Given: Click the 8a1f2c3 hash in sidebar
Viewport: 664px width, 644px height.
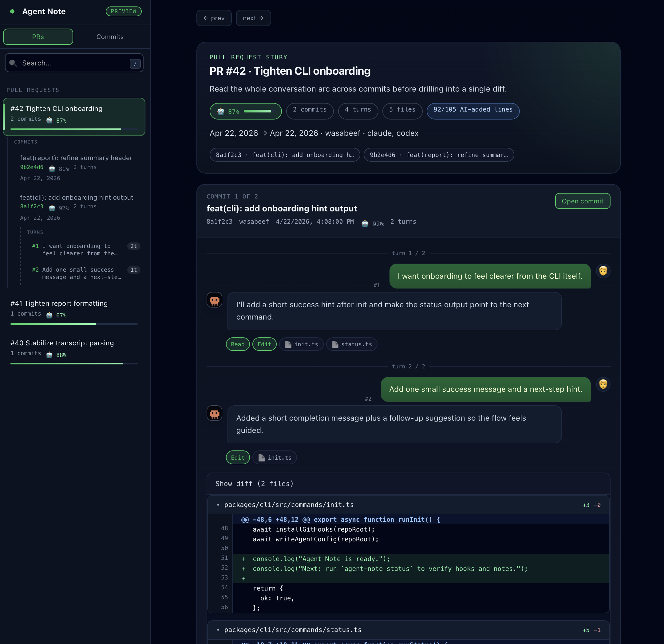Looking at the screenshot, I should coord(31,206).
